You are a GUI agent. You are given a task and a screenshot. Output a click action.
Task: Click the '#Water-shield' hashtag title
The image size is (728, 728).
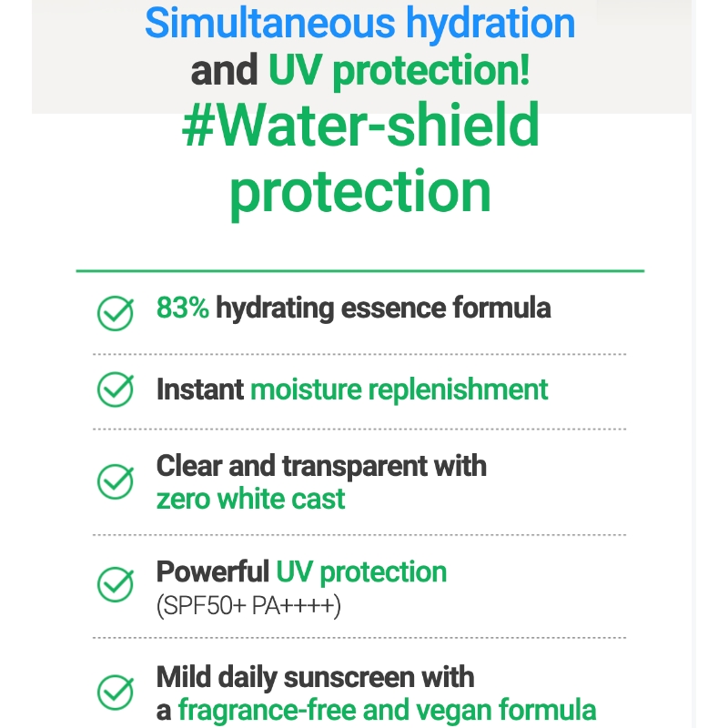point(360,126)
